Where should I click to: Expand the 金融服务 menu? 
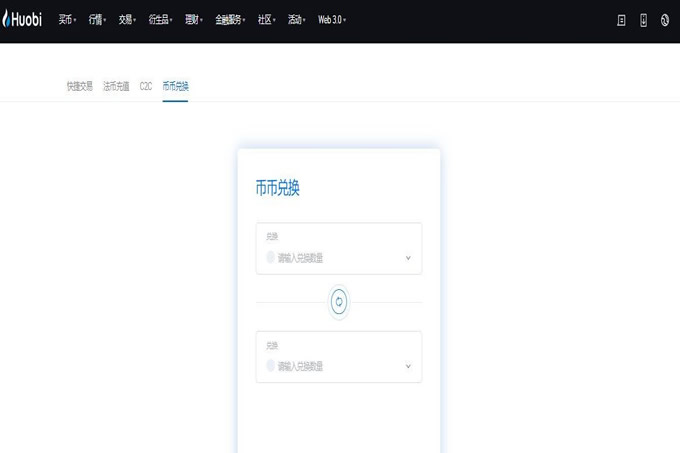tap(230, 20)
